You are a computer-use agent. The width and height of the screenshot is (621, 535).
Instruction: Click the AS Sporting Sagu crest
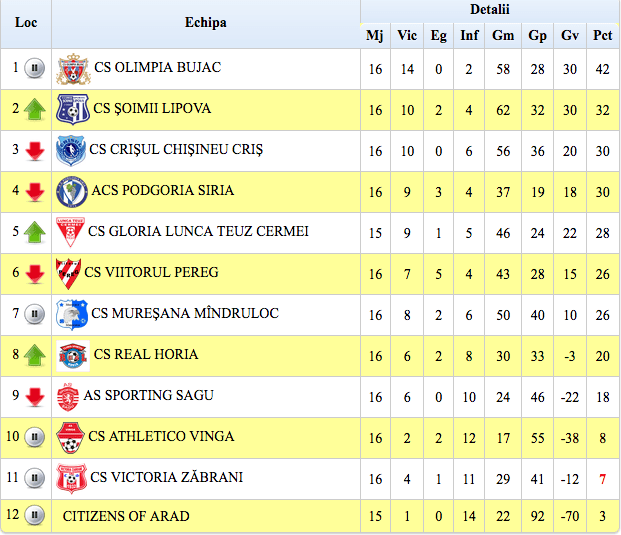[x=67, y=396]
